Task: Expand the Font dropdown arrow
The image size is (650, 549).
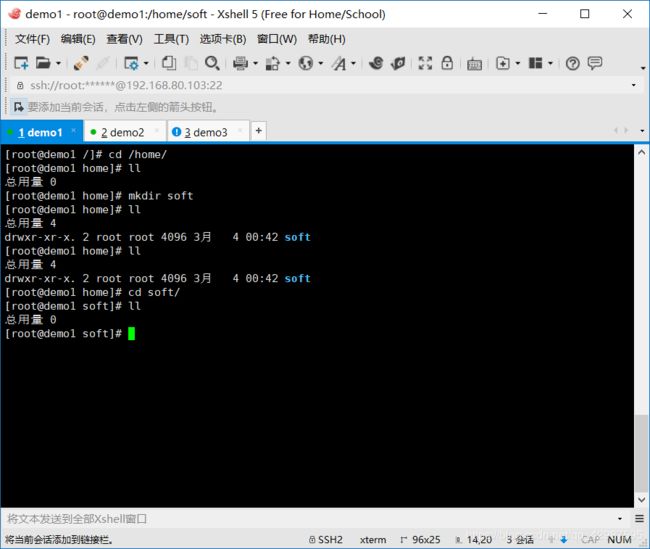Action: [353, 63]
